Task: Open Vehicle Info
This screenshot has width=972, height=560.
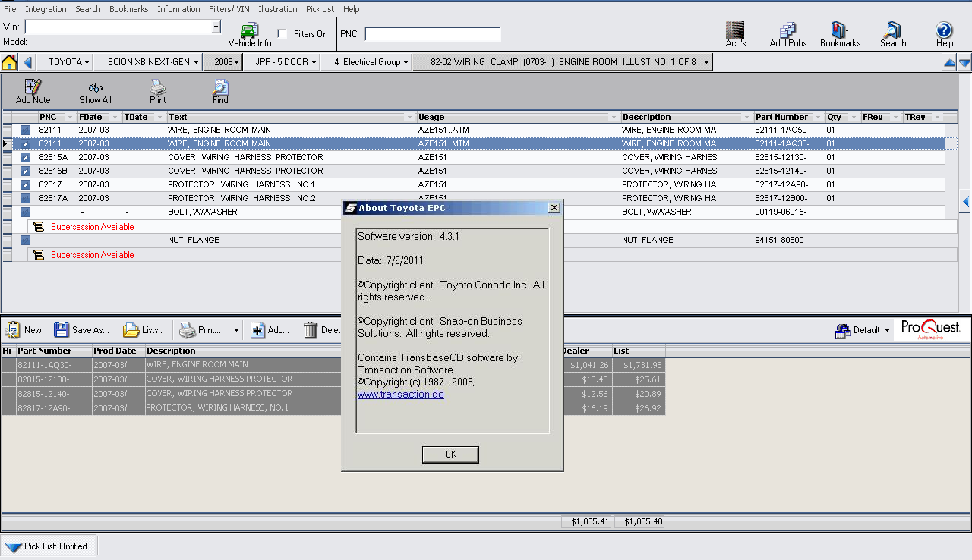Action: [x=250, y=35]
